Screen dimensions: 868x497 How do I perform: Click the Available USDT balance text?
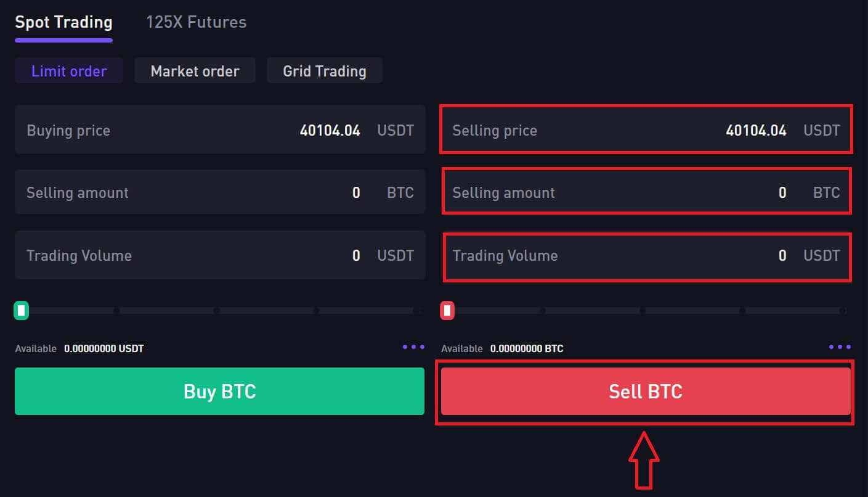click(79, 348)
